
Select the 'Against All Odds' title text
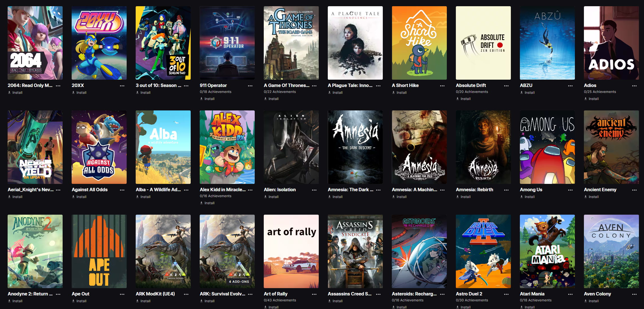pos(89,190)
